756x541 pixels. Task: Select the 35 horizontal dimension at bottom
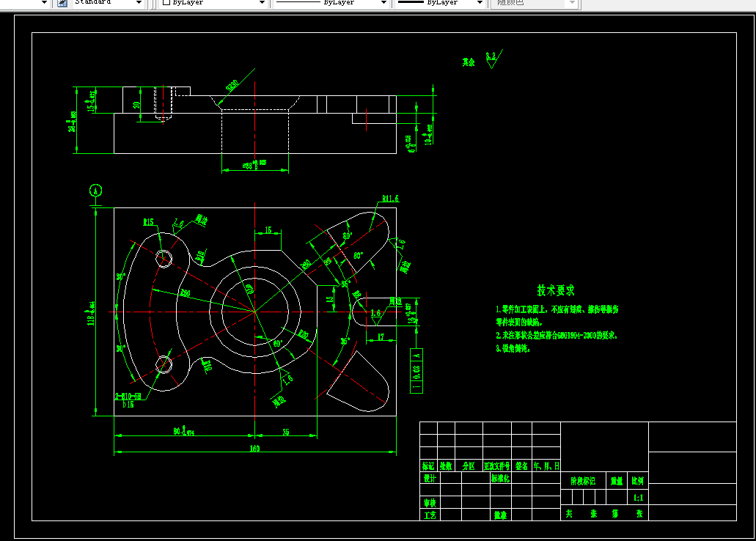click(x=286, y=432)
